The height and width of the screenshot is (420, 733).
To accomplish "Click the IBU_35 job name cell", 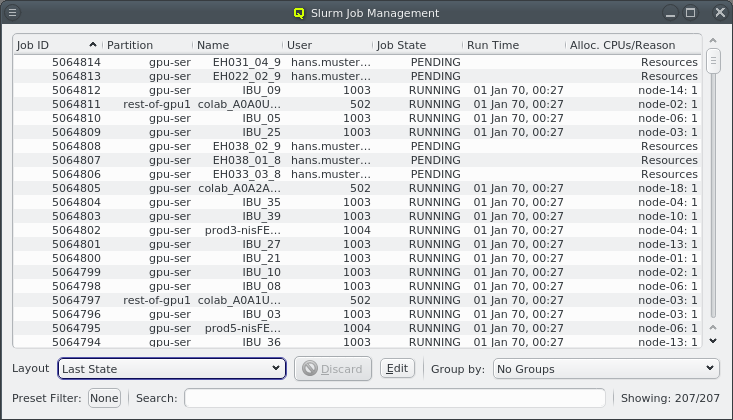I will pyautogui.click(x=261, y=203).
